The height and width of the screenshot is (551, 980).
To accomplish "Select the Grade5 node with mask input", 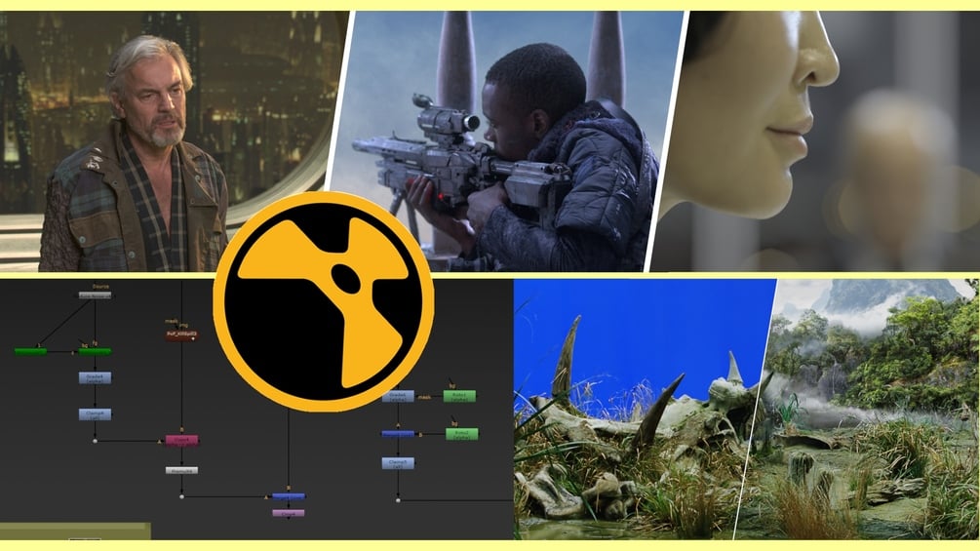I will [398, 396].
